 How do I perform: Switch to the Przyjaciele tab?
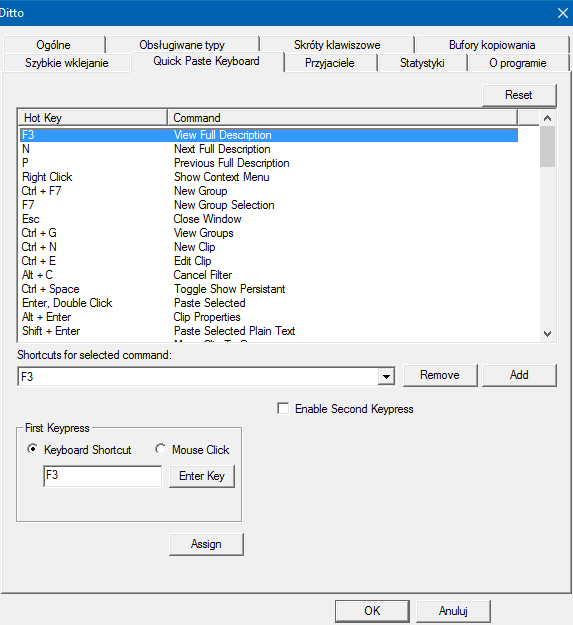[x=330, y=63]
